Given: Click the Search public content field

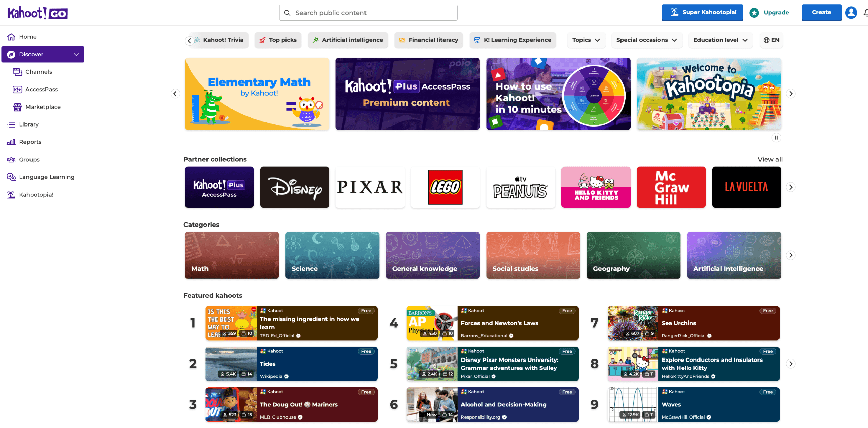Looking at the screenshot, I should [368, 13].
